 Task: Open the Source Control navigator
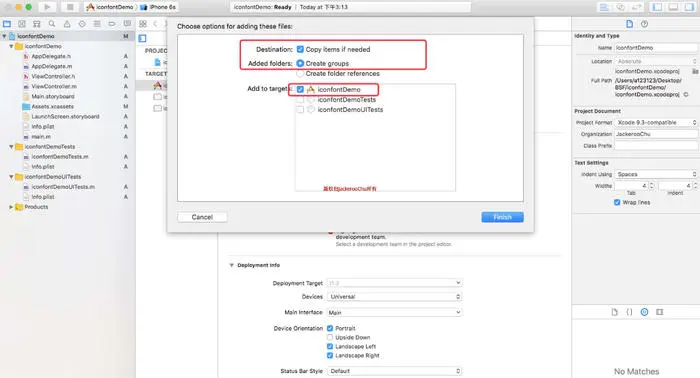(22, 24)
